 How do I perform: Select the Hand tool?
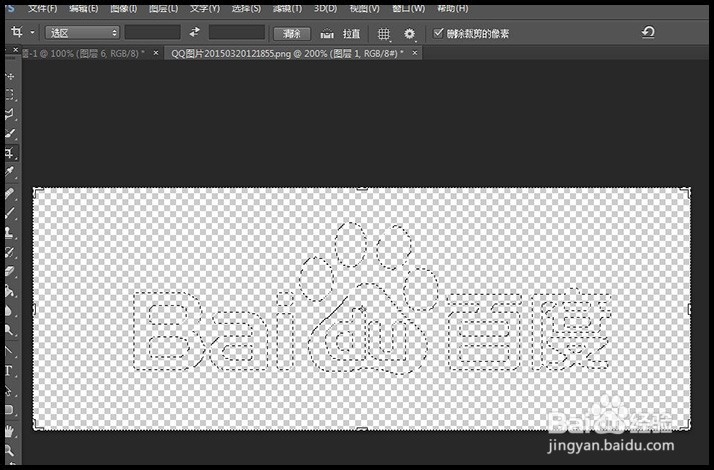point(9,430)
